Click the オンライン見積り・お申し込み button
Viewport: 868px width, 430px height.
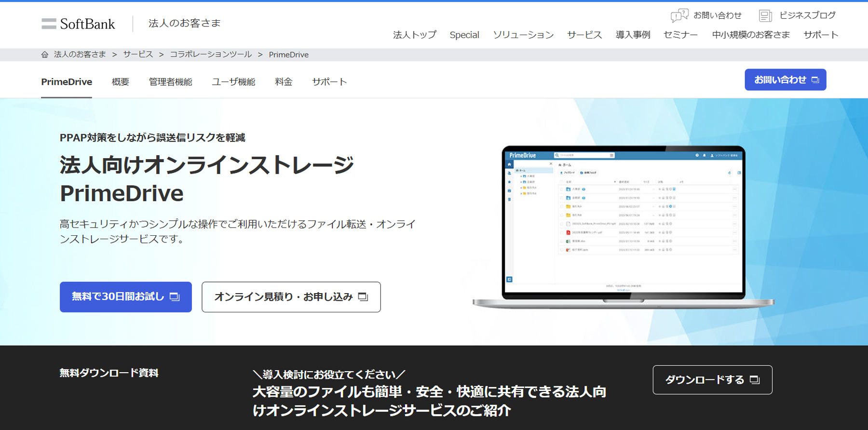(291, 297)
